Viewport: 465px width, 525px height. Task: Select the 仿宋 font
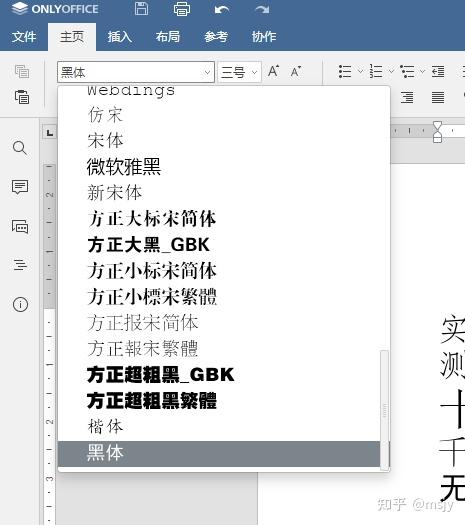pyautogui.click(x=219, y=115)
